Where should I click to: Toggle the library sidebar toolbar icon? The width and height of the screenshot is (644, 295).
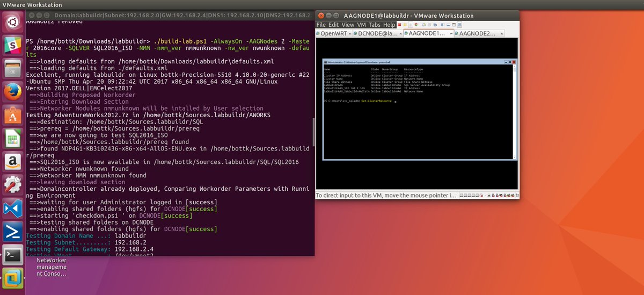tap(442, 25)
